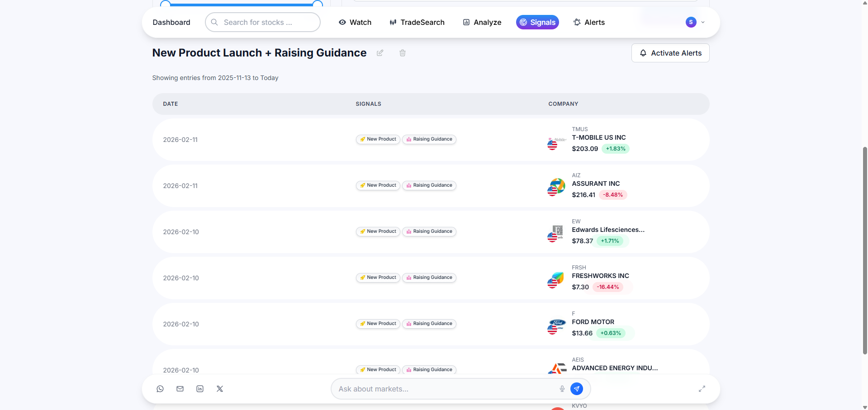Open the T-MOBILE US INC company link
This screenshot has width=868, height=410.
tap(599, 137)
